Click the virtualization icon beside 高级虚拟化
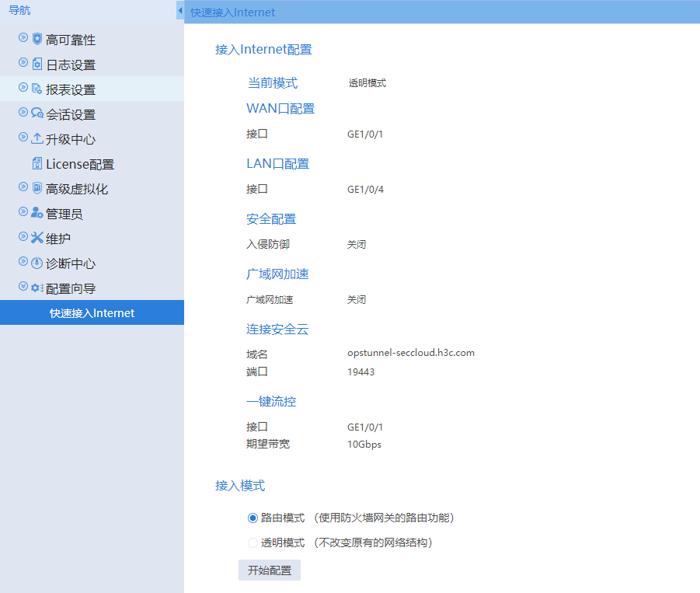Image resolution: width=700 pixels, height=593 pixels. (37, 188)
